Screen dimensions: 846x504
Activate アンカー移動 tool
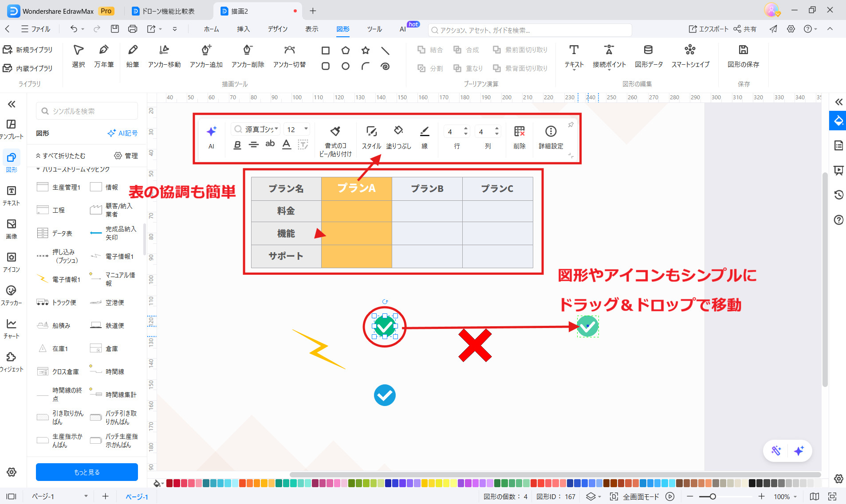164,56
